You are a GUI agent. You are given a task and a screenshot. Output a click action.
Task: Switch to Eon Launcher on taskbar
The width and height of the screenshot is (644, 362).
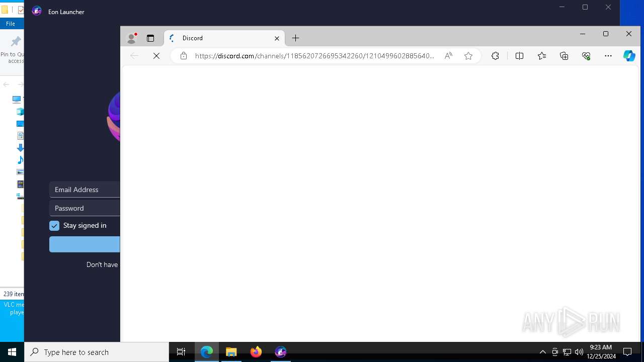pyautogui.click(x=281, y=352)
